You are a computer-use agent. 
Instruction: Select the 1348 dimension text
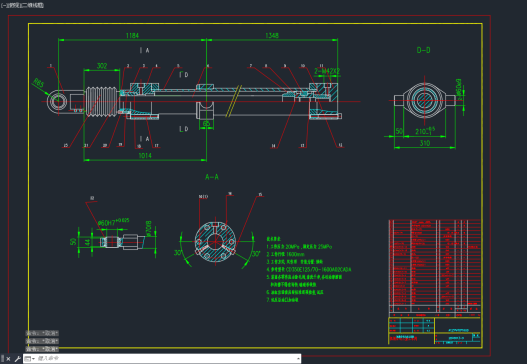click(x=272, y=35)
